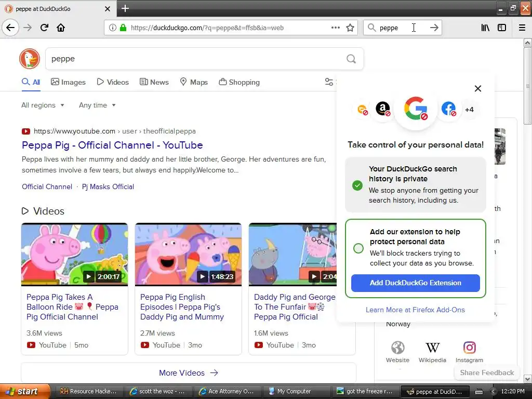532x399 pixels.
Task: Expand the All regions dropdown
Action: tap(43, 105)
